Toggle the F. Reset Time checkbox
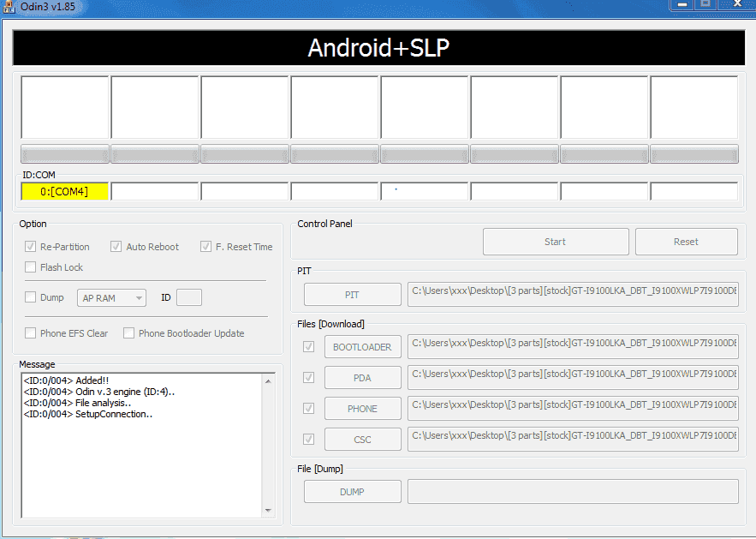The image size is (756, 539). point(205,247)
